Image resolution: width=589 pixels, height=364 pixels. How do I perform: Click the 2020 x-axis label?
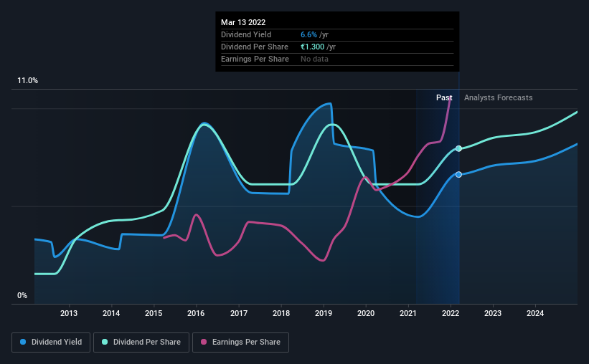pyautogui.click(x=366, y=313)
